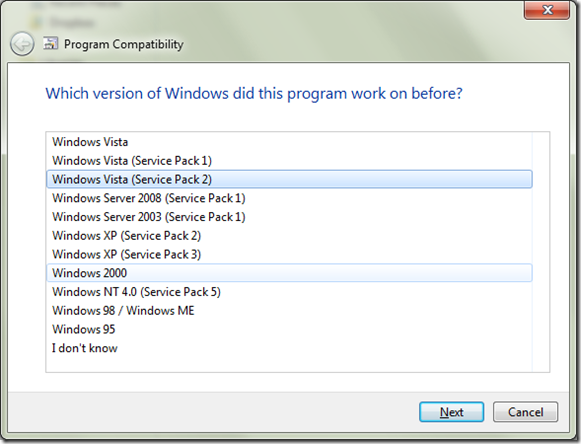Click the list's vertical scrollbar track

[x=541, y=252]
